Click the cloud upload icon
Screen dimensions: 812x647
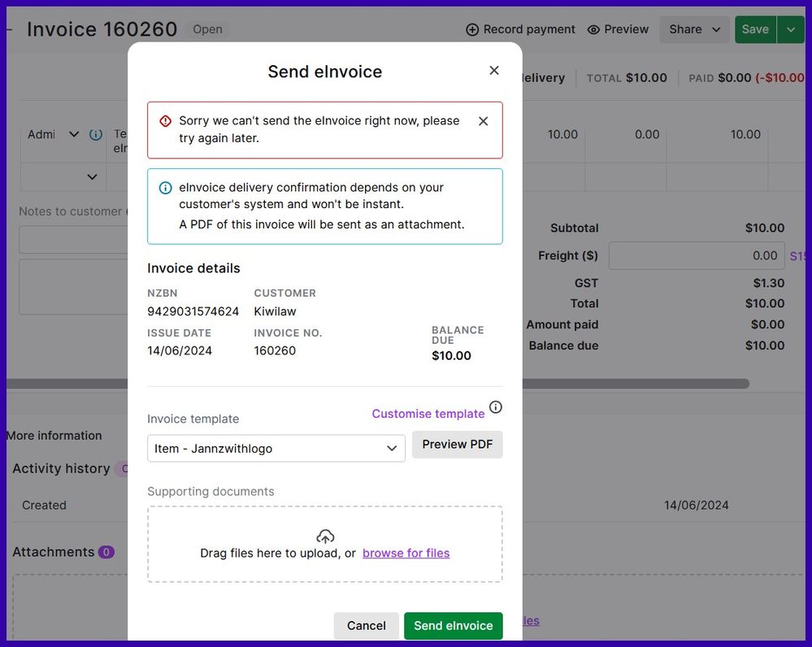[325, 536]
